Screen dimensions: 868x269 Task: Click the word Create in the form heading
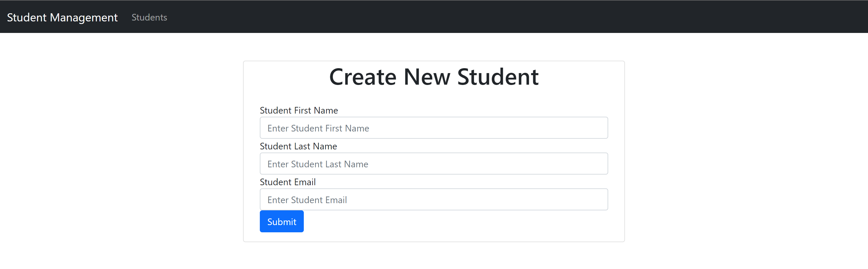coord(363,77)
